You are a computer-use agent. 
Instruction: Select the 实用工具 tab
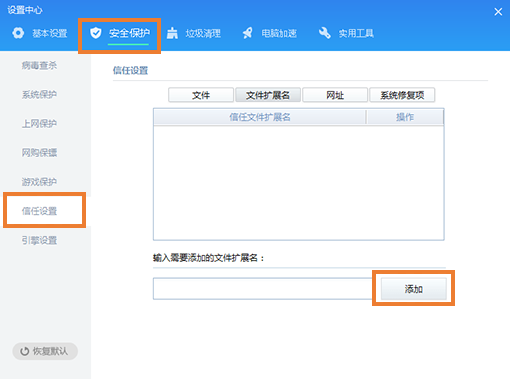tap(346, 33)
